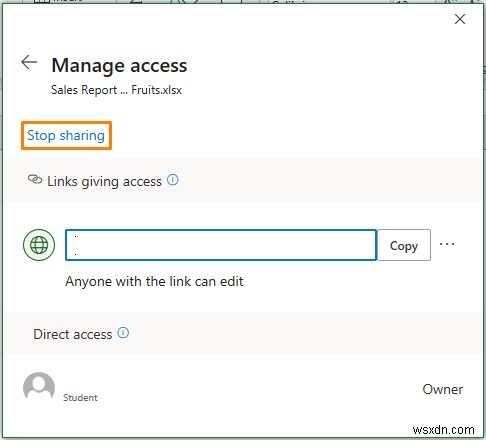Click the Manage access heading
This screenshot has height=440, width=486.
click(x=119, y=65)
